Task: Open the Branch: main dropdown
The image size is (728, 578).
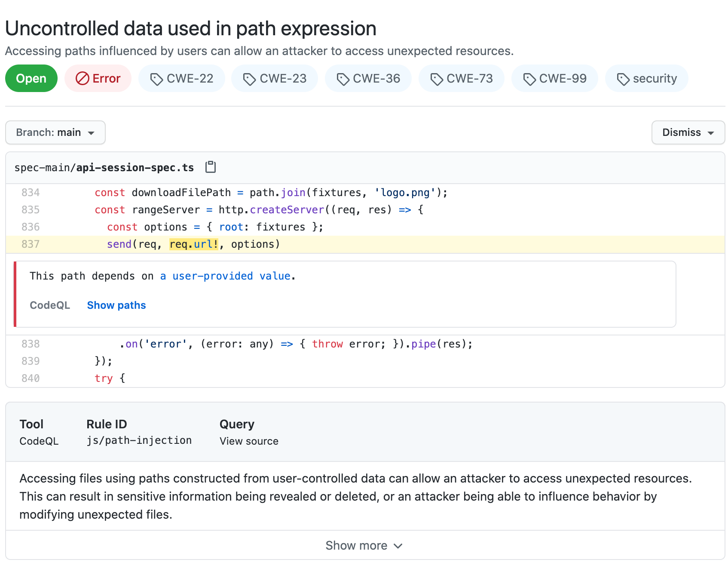Action: point(55,132)
